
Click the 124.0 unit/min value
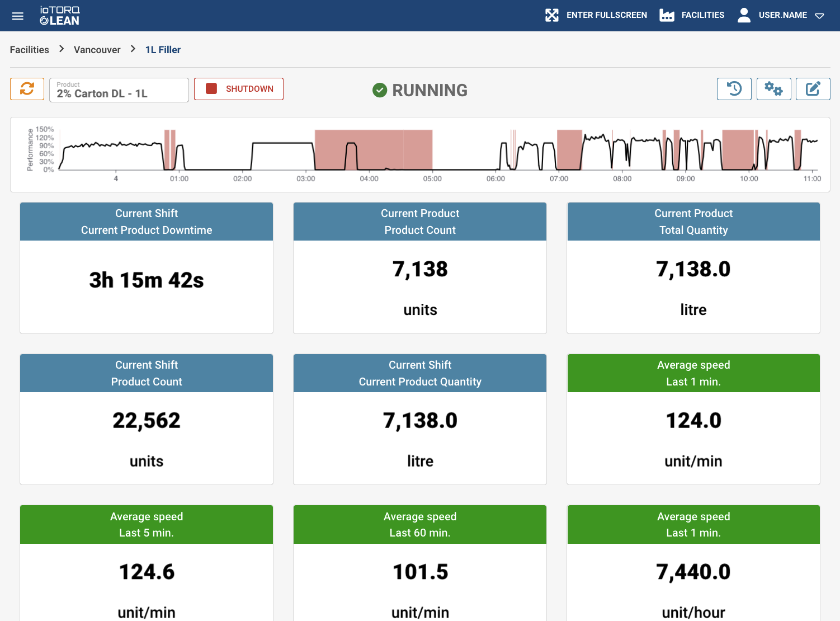click(x=693, y=421)
